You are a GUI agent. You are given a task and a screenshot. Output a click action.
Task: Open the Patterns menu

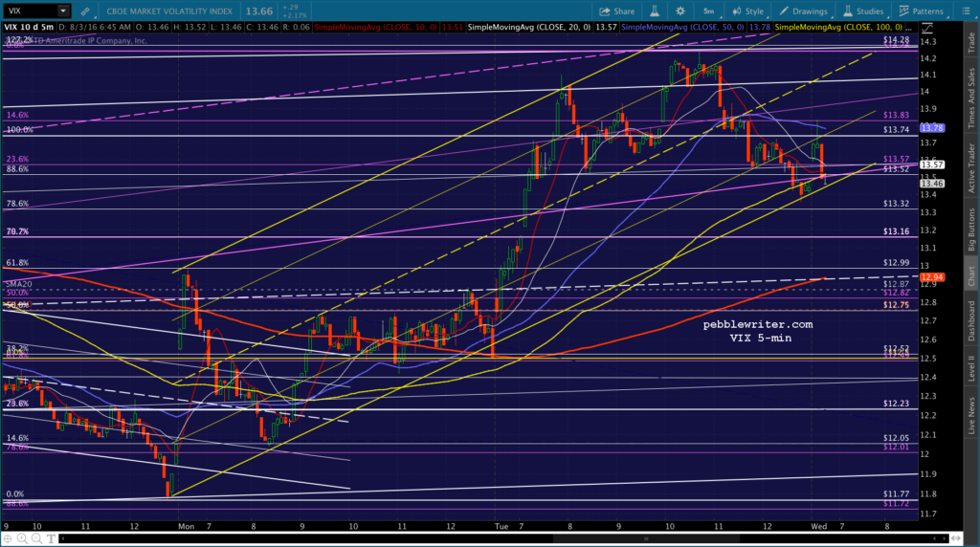922,11
